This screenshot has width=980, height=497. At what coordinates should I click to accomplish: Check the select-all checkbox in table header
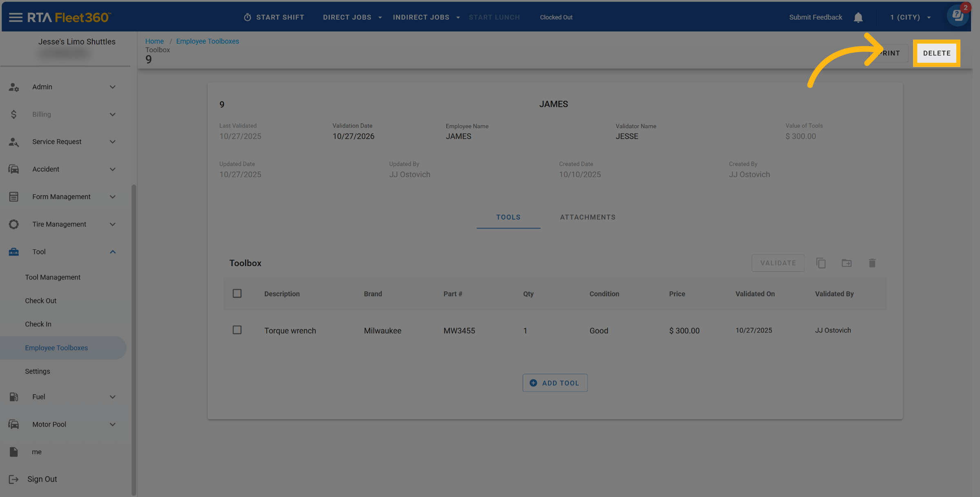pos(237,293)
